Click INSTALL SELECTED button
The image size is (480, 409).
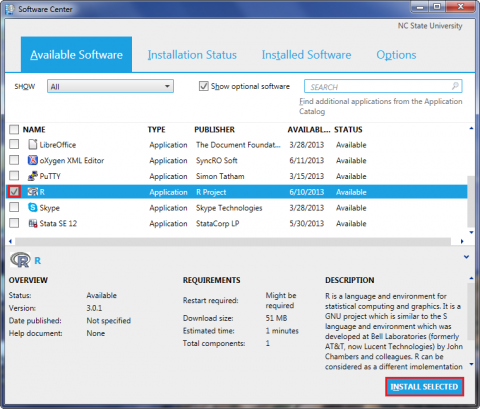424,387
